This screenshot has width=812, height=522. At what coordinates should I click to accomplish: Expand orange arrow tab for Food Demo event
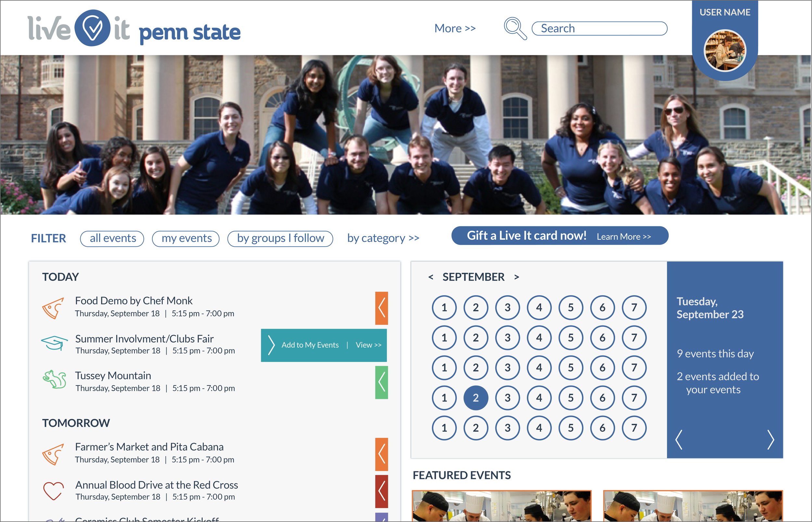382,308
